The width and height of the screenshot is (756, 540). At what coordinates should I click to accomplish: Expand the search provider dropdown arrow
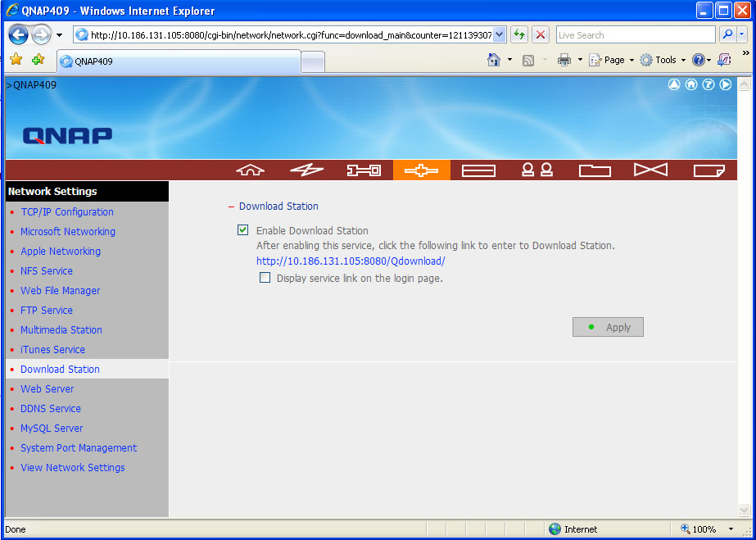743,34
